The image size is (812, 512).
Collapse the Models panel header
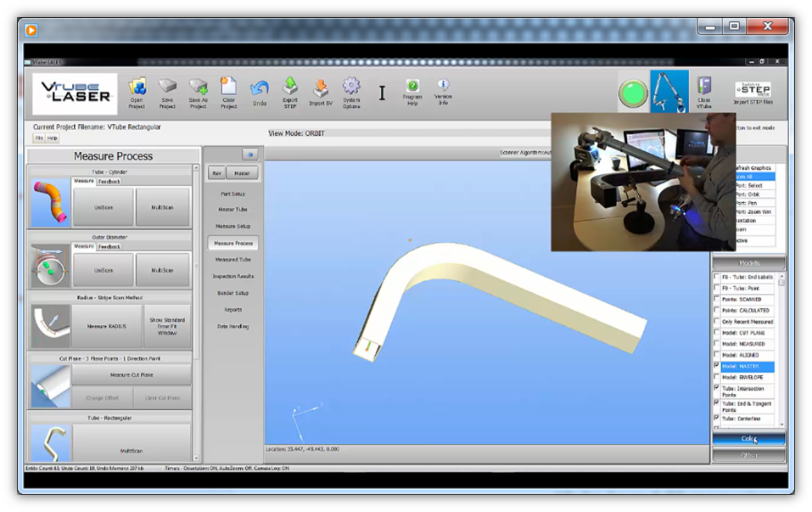pyautogui.click(x=748, y=263)
